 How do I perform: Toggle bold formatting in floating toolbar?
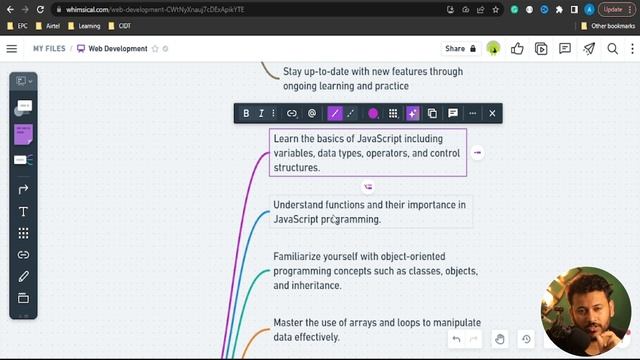[x=246, y=113]
